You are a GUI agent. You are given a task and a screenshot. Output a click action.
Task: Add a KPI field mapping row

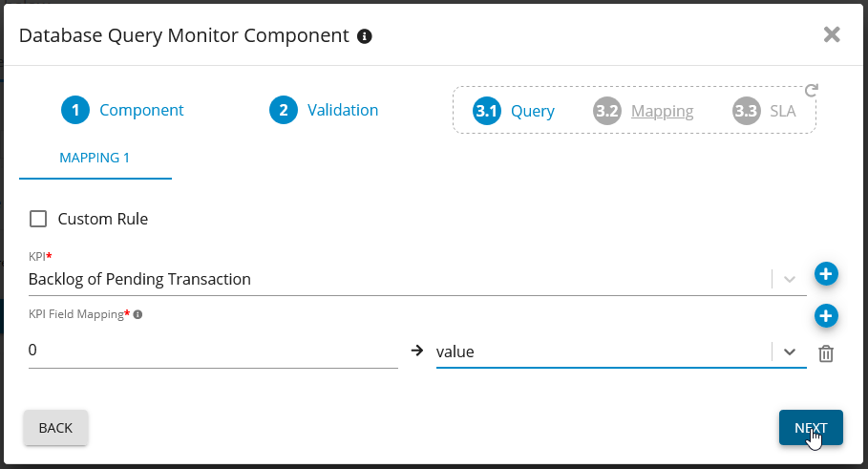tap(826, 315)
